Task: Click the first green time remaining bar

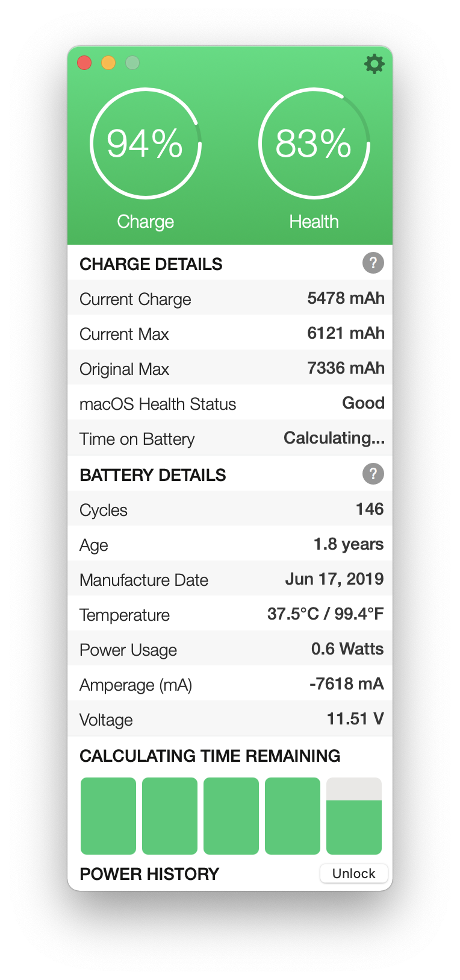Action: [108, 816]
